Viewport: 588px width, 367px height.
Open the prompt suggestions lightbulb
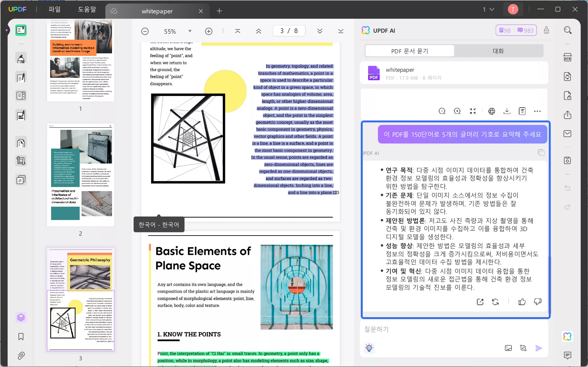click(x=369, y=348)
